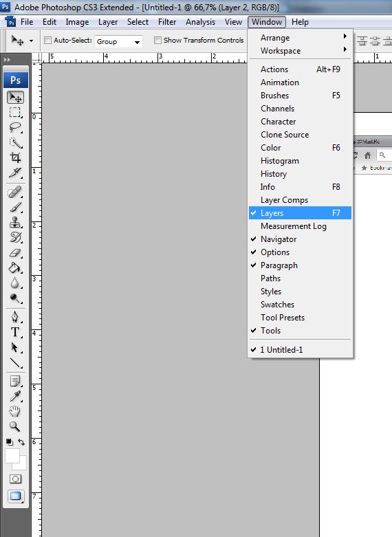Select the Move tool in toolbox
Image resolution: width=392 pixels, height=537 pixels.
click(15, 97)
